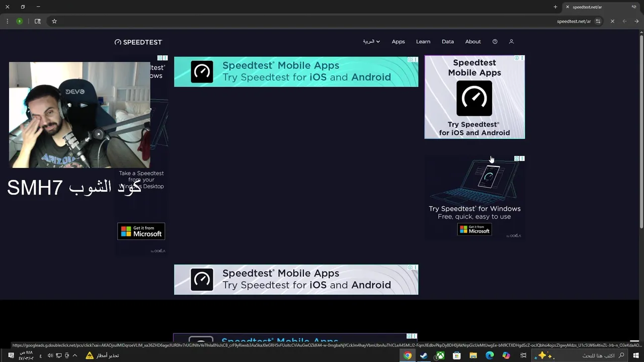Click the Speedtest logo in the header
The height and width of the screenshot is (362, 644).
138,42
